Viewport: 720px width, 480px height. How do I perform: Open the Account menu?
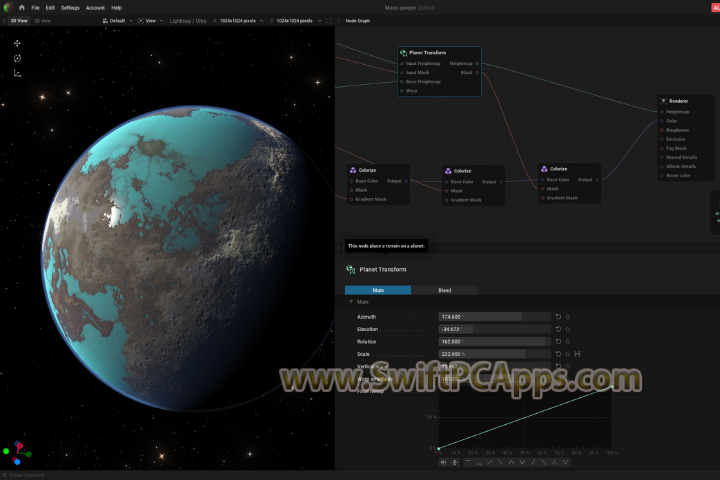(x=95, y=8)
